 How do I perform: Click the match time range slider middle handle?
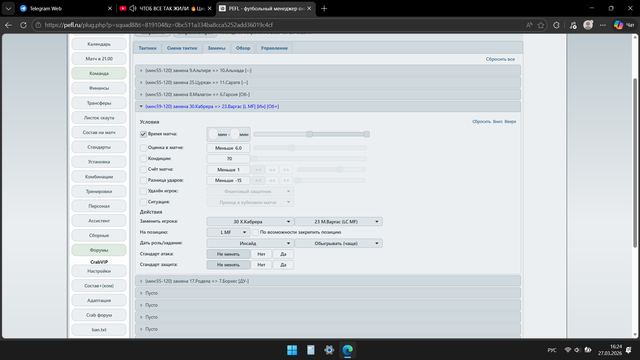[x=309, y=134]
